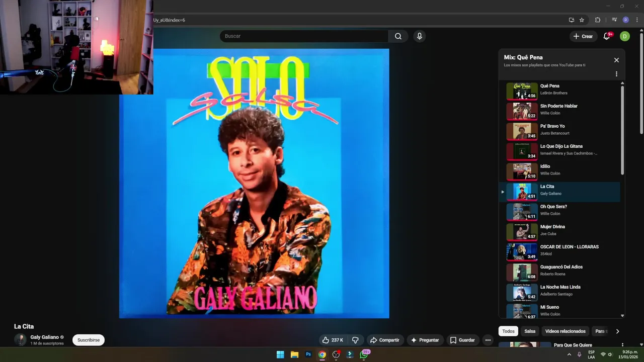644x362 pixels.
Task: Bookmark this page with the star
Action: tap(582, 20)
